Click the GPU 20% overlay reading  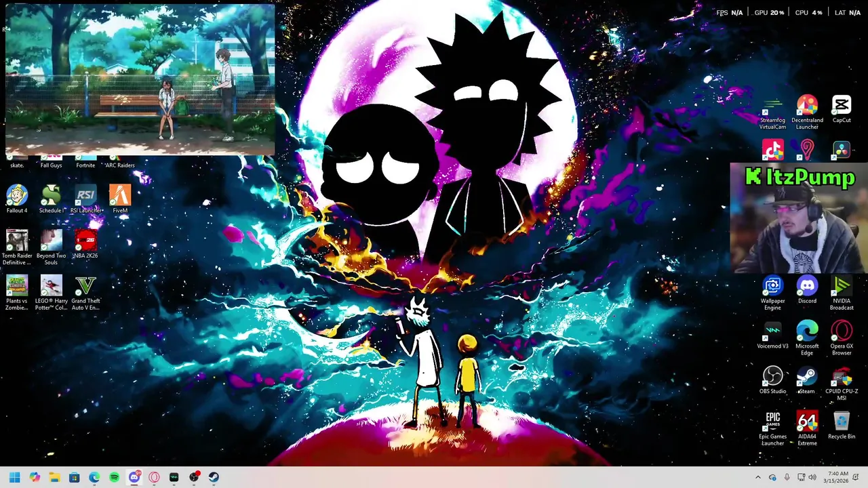pos(769,13)
